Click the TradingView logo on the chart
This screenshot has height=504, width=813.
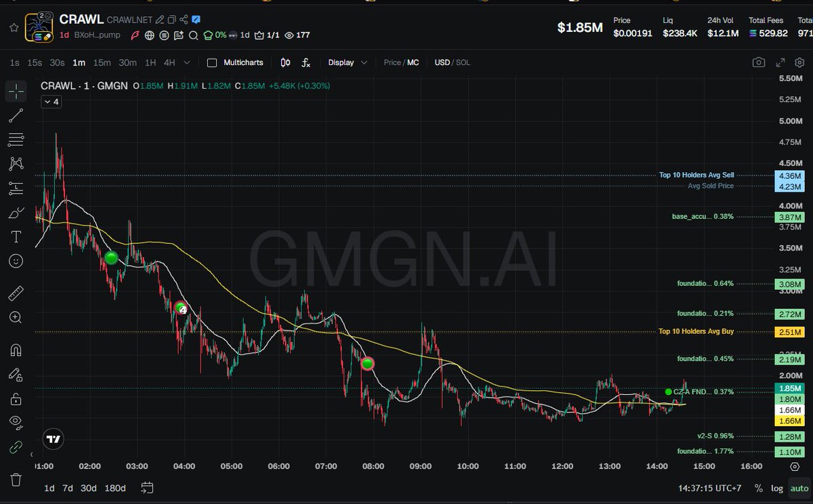(x=52, y=439)
